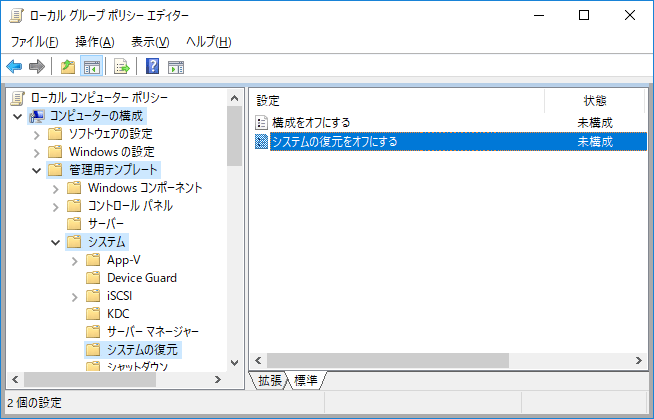Viewport: 654px width, 419px height.
Task: Select the サーバー マネージャー tree label
Action: 153,331
